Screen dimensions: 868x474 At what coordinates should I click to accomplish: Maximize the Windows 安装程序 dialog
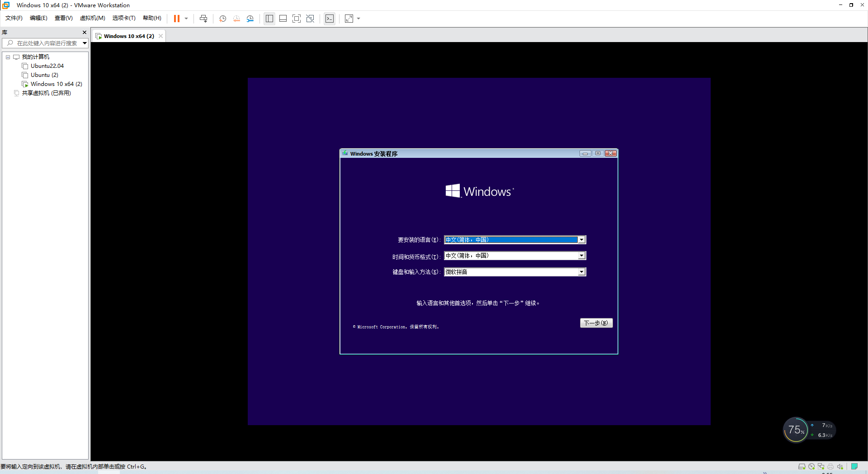coord(598,153)
